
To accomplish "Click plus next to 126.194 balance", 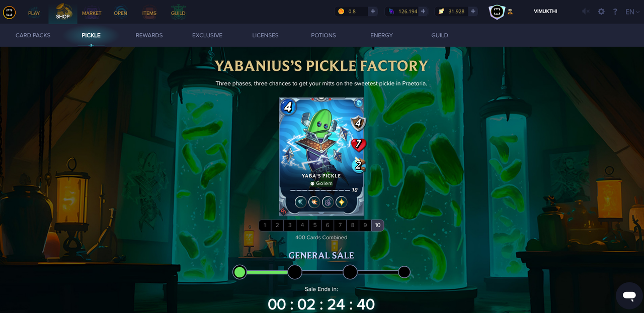I will click(x=423, y=12).
